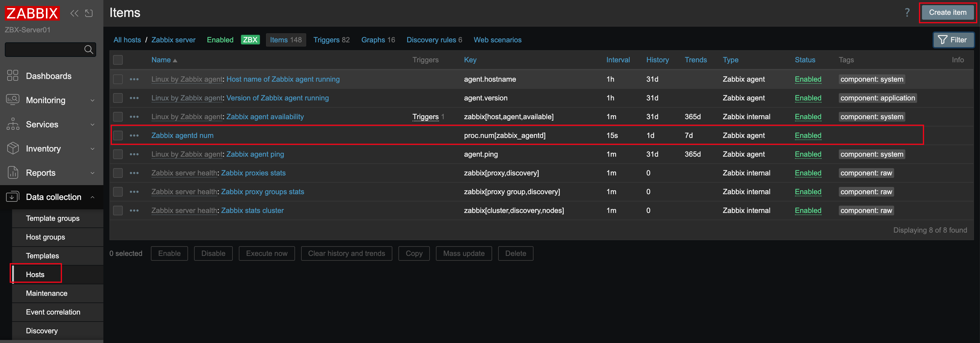Click the Dashboards grid icon
980x343 pixels.
[13, 75]
